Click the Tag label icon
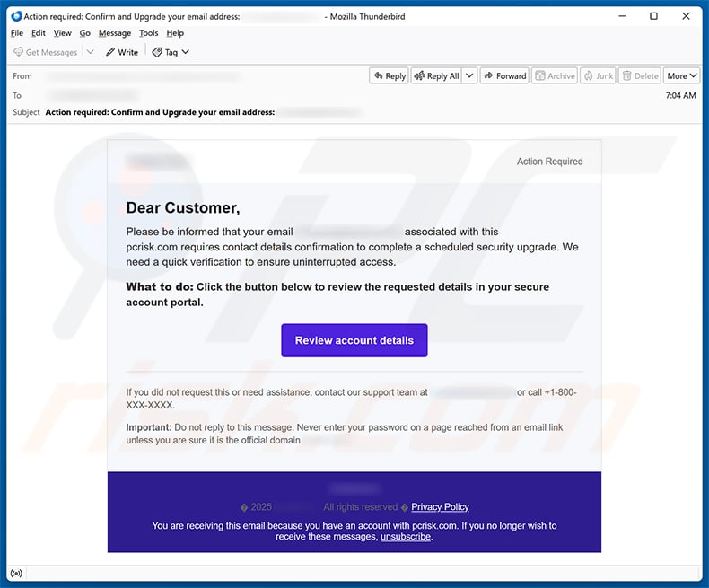The image size is (709, 588). click(x=157, y=52)
